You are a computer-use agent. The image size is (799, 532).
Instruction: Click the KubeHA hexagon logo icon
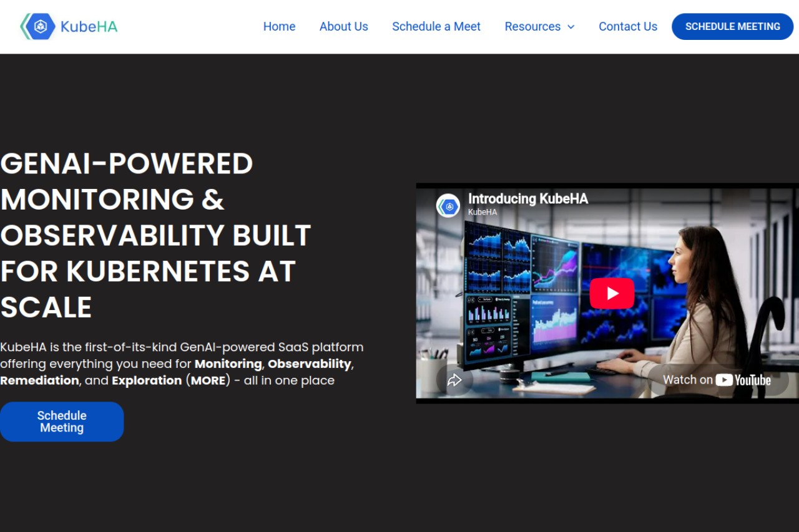[38, 27]
